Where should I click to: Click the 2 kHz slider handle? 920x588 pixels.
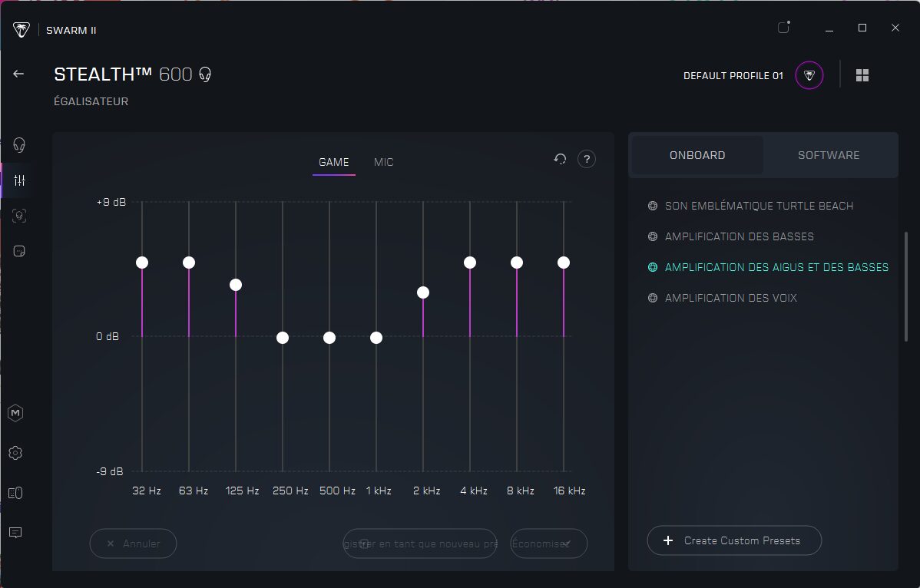[423, 292]
